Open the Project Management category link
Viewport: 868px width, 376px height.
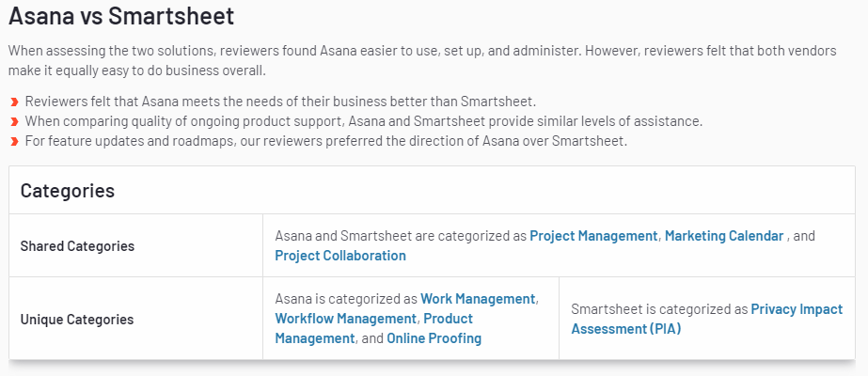(x=593, y=236)
